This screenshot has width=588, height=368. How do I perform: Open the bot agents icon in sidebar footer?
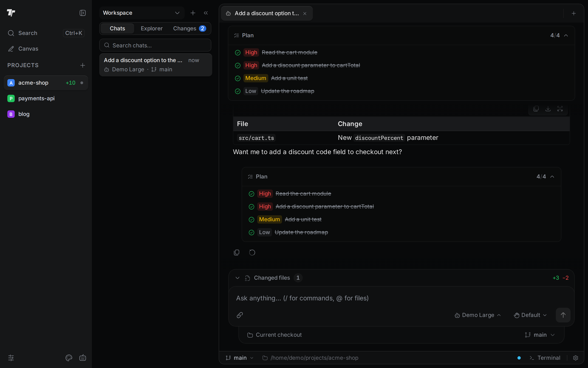click(x=83, y=358)
